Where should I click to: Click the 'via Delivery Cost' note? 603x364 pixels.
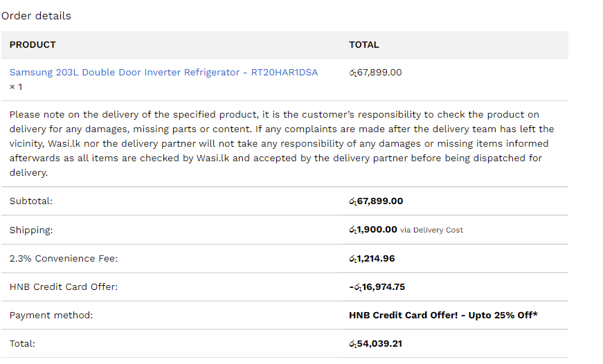[x=431, y=230]
